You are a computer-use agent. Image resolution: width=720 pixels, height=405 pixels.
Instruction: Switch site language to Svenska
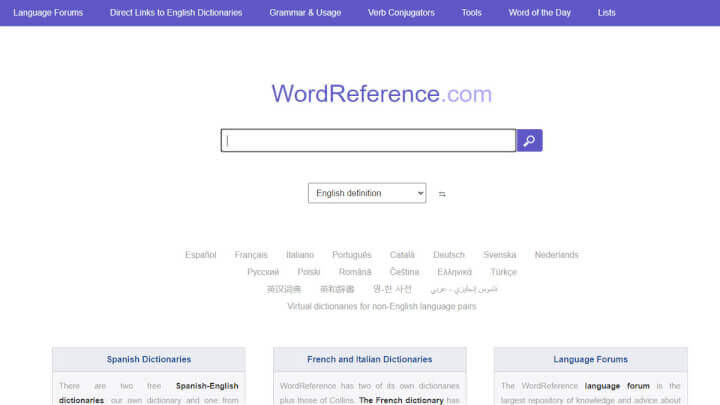click(x=500, y=255)
